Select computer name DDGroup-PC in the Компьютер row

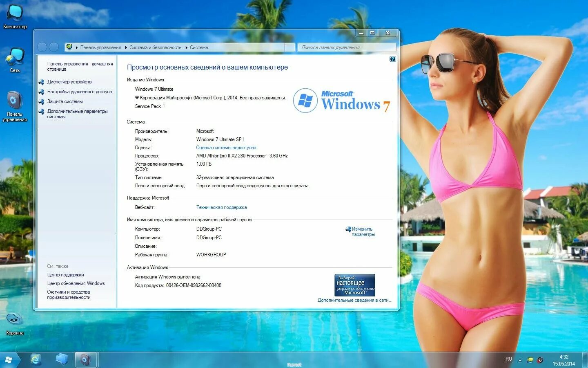[209, 229]
